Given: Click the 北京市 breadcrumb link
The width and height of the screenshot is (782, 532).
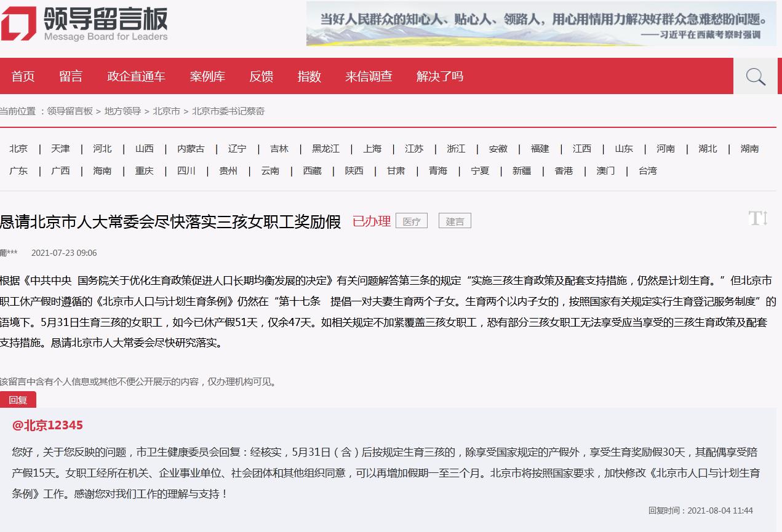Looking at the screenshot, I should point(166,111).
